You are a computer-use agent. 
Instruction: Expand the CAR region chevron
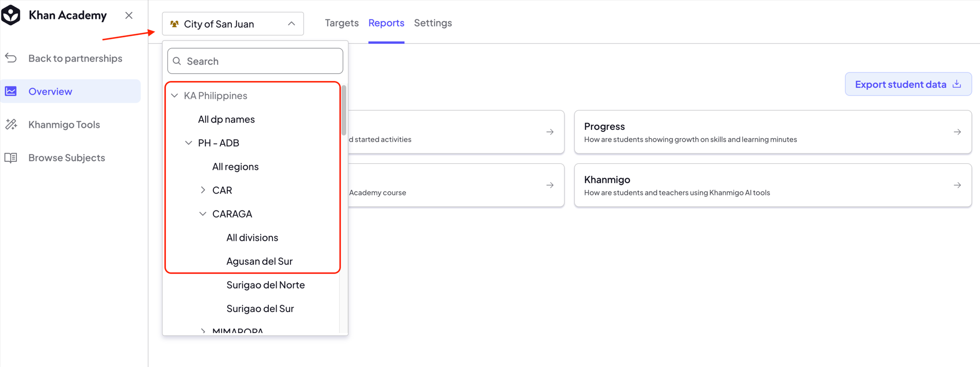click(x=203, y=190)
